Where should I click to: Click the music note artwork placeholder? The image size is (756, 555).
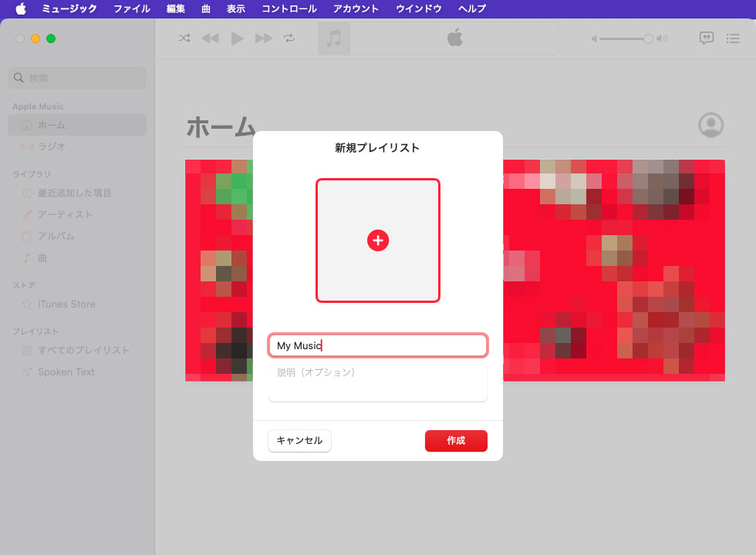333,38
